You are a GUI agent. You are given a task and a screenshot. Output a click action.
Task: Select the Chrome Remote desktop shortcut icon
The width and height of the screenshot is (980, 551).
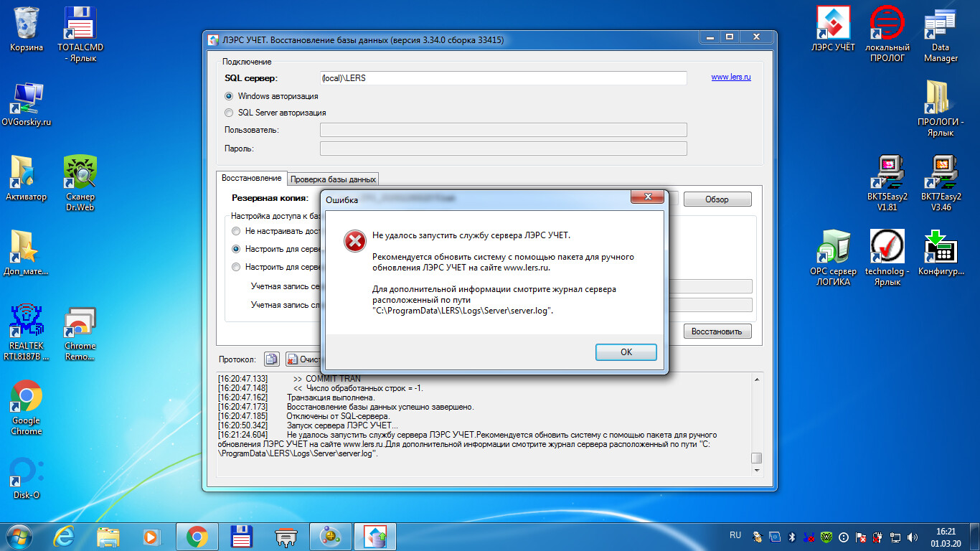pos(80,332)
